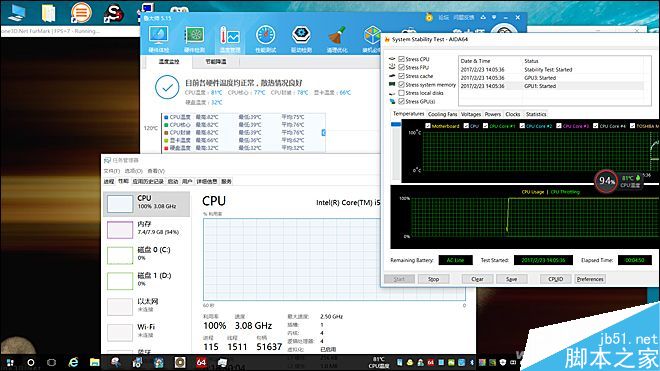
Task: Open 清理优化 broom cleanup icon
Action: tap(337, 40)
